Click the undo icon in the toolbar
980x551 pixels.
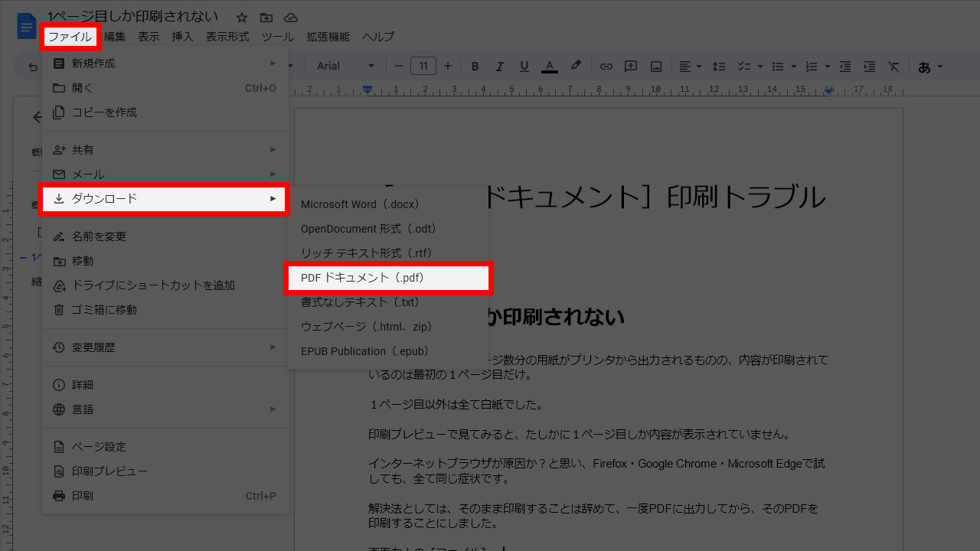33,67
